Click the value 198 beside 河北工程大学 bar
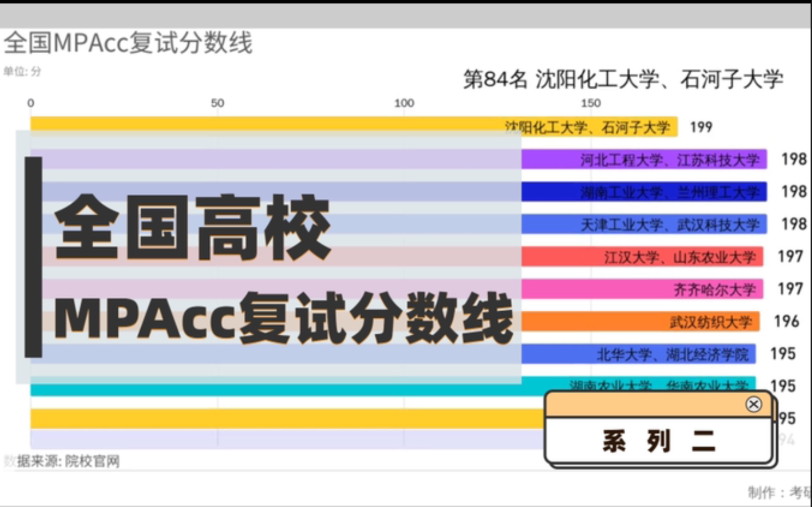The height and width of the screenshot is (507, 812). point(794,159)
